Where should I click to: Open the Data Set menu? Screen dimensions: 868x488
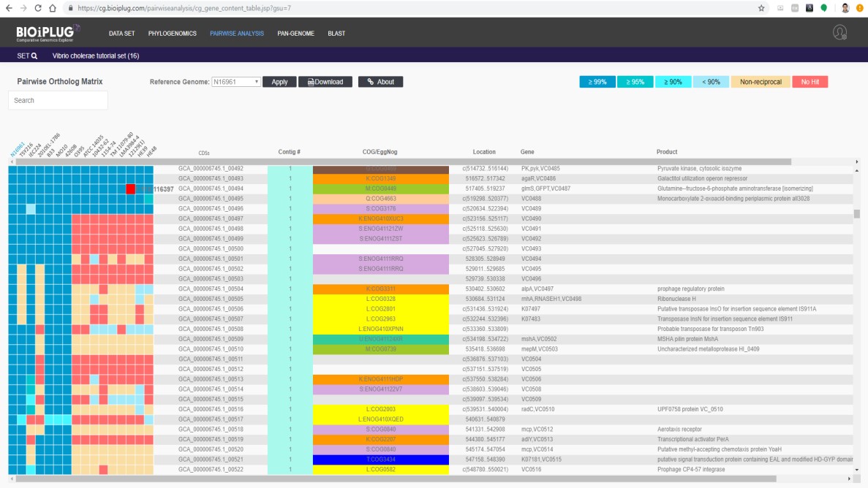point(122,34)
